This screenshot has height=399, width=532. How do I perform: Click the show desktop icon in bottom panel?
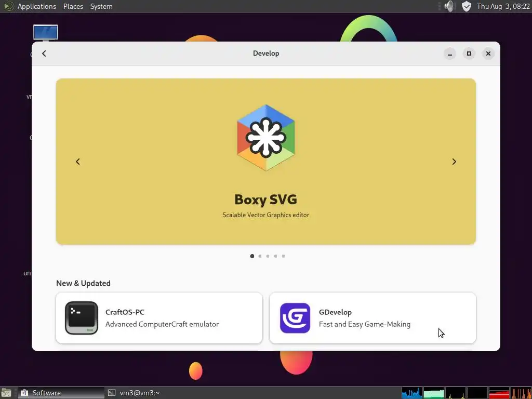pyautogui.click(x=6, y=393)
